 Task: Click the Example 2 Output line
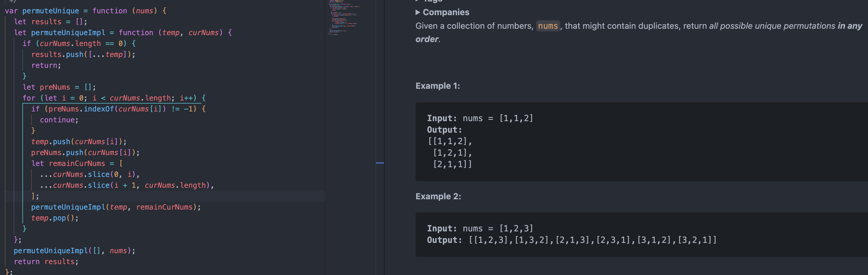pyautogui.click(x=571, y=240)
